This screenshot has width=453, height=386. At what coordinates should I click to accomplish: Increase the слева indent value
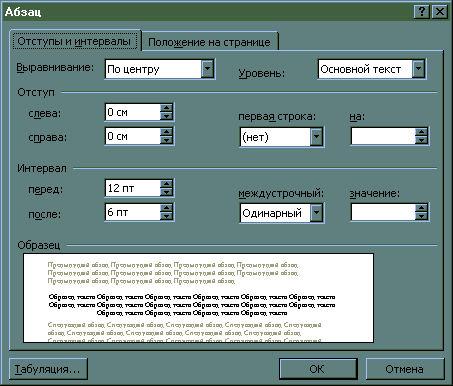tap(166, 108)
